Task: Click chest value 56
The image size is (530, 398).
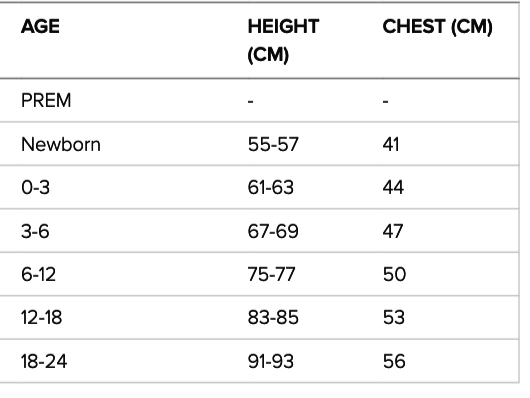Action: (394, 361)
